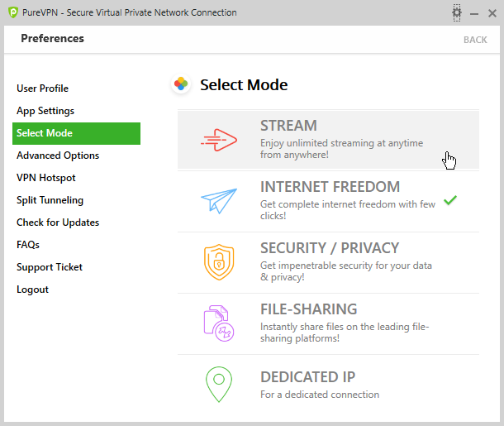The image size is (504, 426).
Task: Click the BACK link
Action: click(475, 40)
